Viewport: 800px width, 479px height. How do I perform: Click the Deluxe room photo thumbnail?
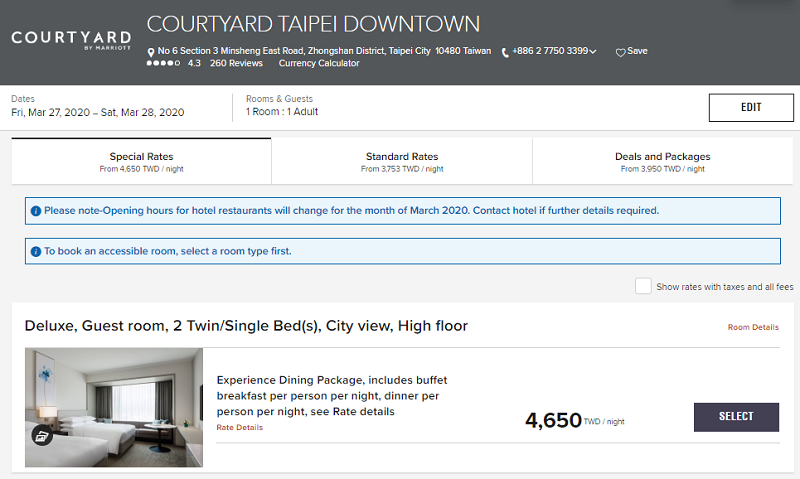coord(114,407)
